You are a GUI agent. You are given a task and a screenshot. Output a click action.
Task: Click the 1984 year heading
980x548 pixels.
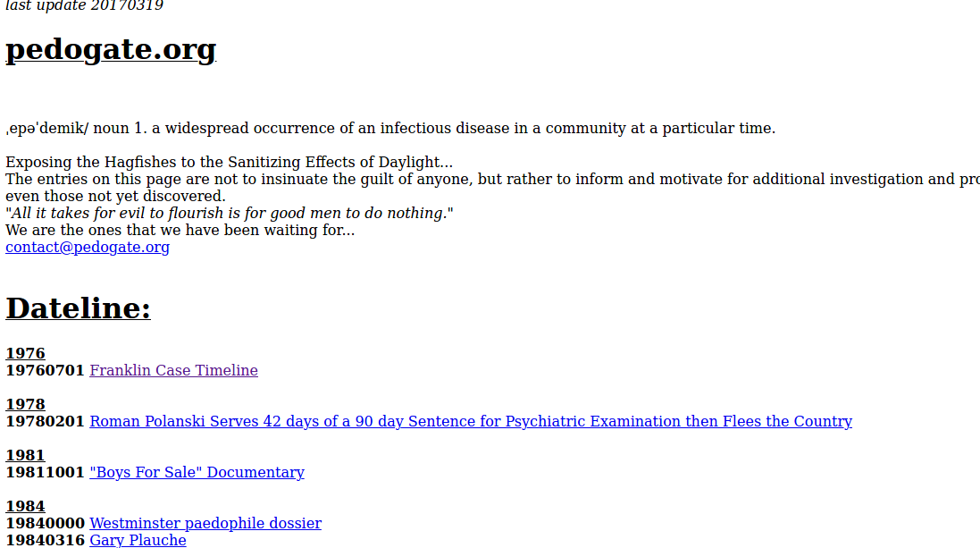click(25, 506)
